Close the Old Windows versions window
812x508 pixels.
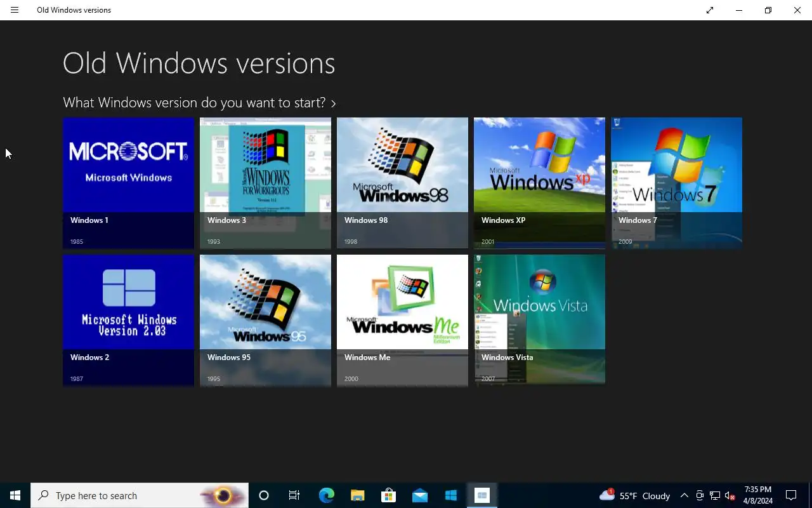pos(797,10)
